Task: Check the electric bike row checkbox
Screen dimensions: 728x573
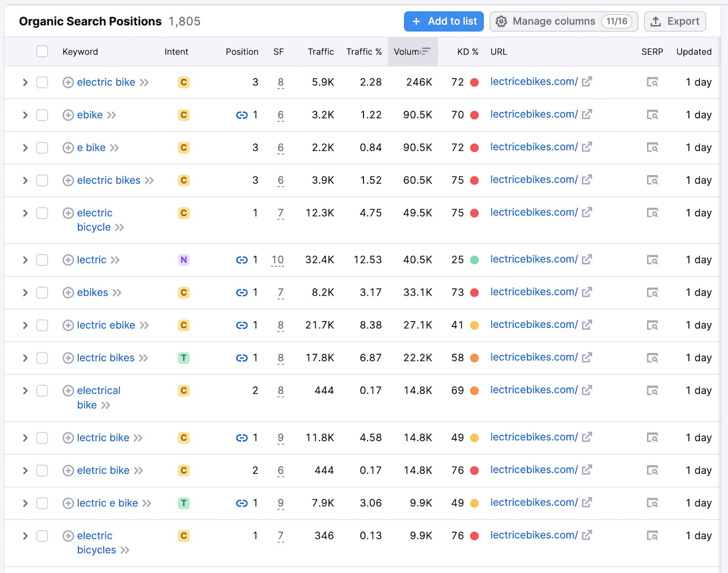Action: 42,82
